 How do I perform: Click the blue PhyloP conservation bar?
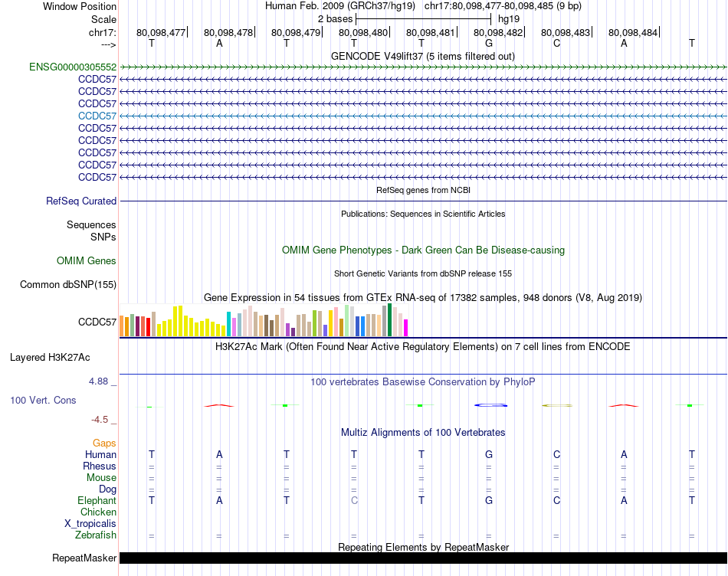click(x=490, y=405)
